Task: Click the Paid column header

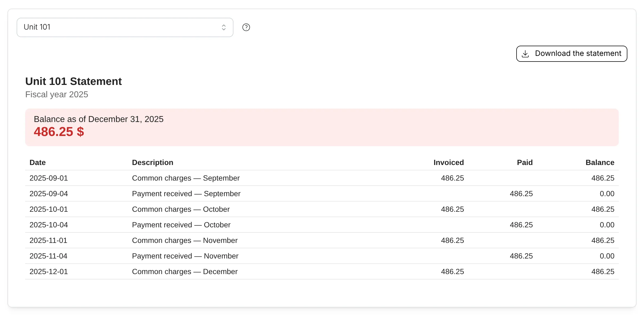Action: pos(525,163)
